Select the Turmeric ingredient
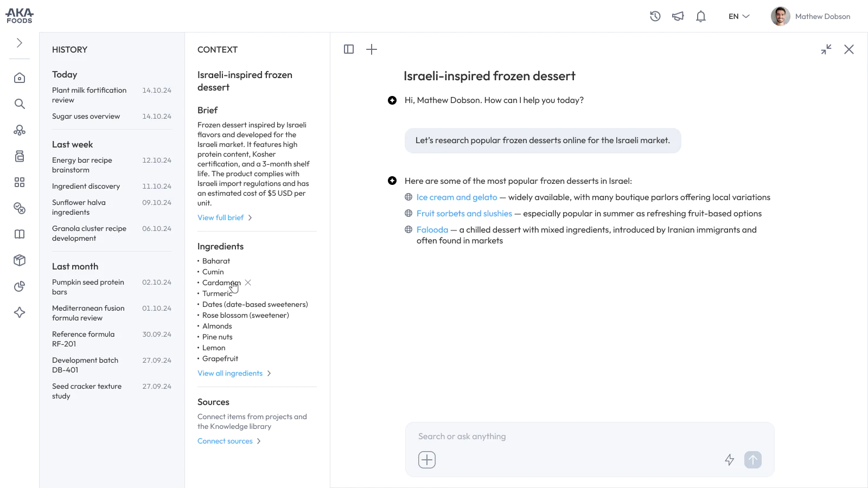The image size is (868, 488). (x=217, y=293)
